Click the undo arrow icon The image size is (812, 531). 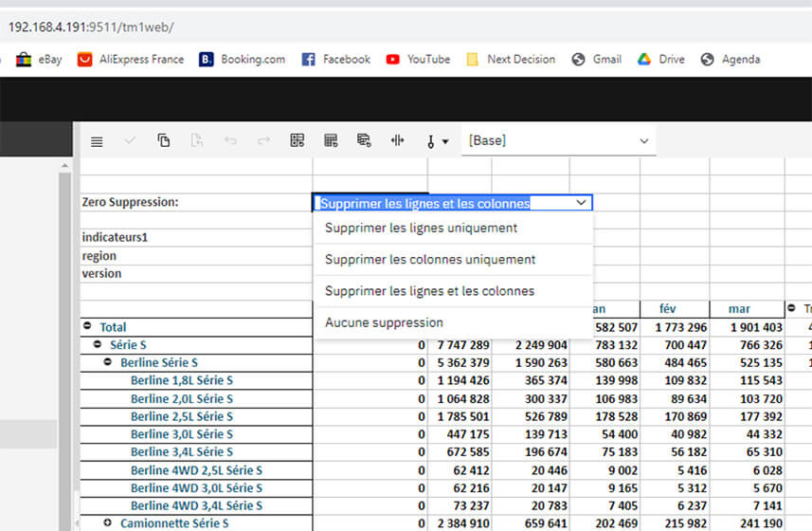[230, 140]
